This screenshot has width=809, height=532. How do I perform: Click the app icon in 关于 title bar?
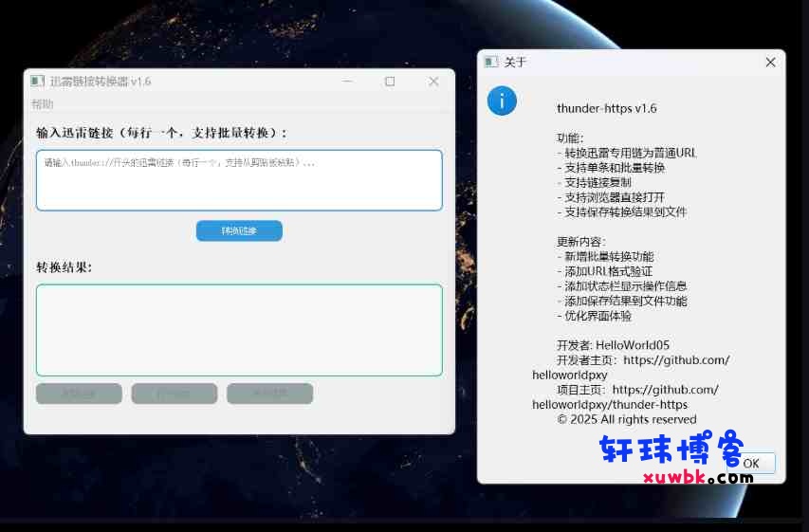click(x=491, y=62)
